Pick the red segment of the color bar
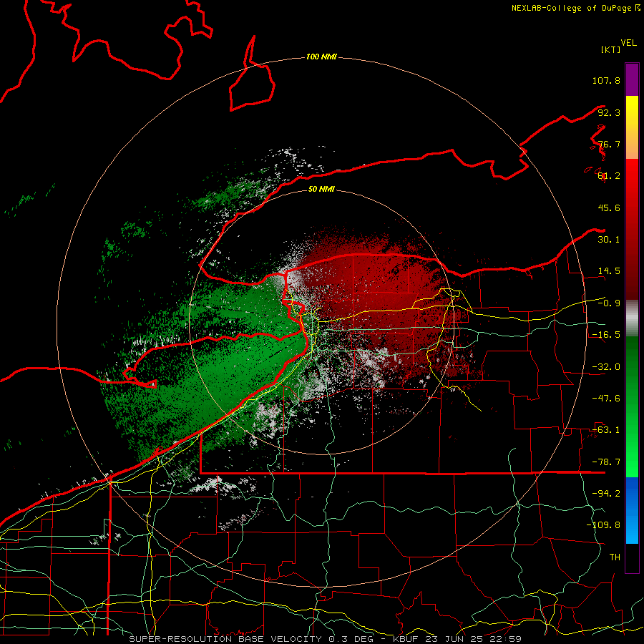 (x=632, y=229)
